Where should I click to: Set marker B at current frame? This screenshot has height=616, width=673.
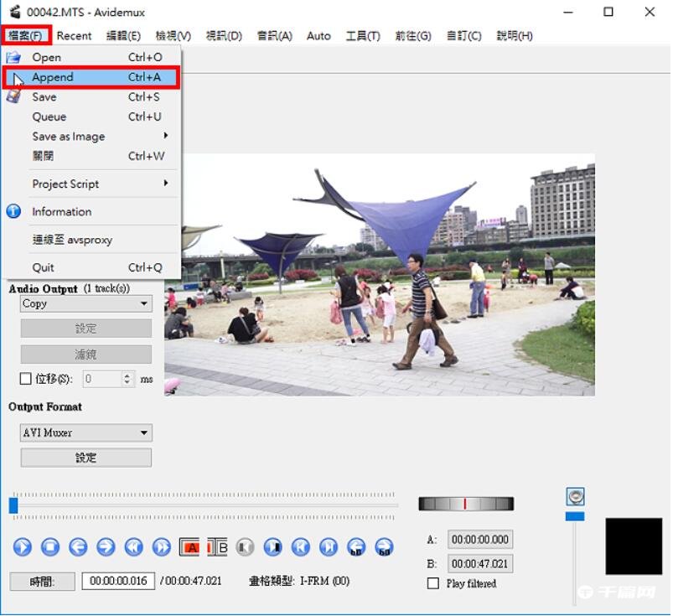pyautogui.click(x=219, y=546)
